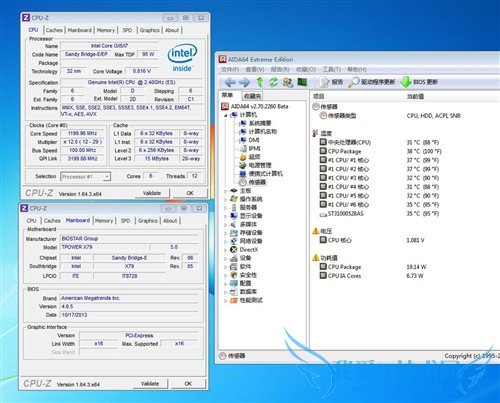Open Caches tab in top CPU-Z window

(x=54, y=30)
